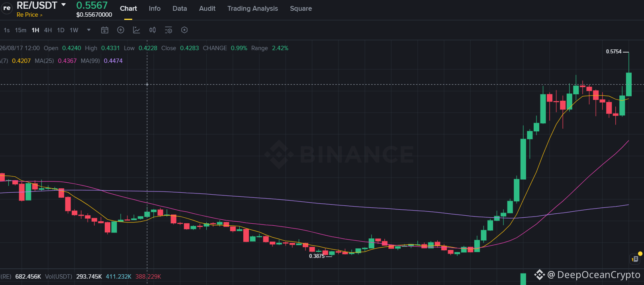Click the current price 0.5567
The height and width of the screenshot is (285, 644).
click(92, 5)
